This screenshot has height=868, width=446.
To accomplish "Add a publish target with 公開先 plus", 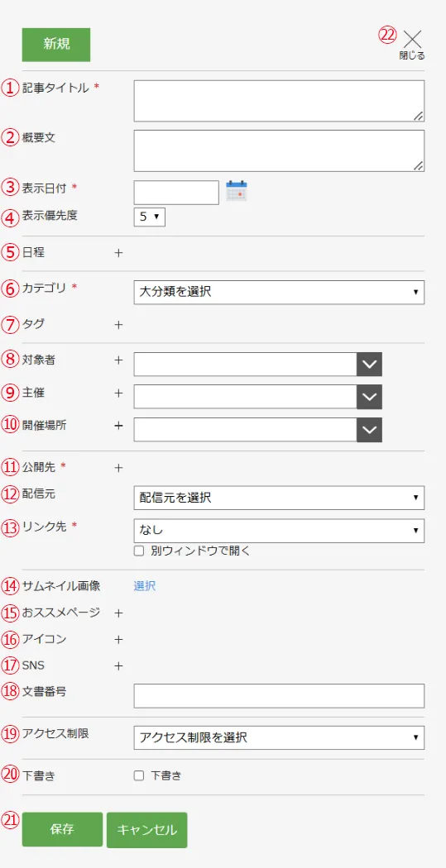I will tap(118, 468).
